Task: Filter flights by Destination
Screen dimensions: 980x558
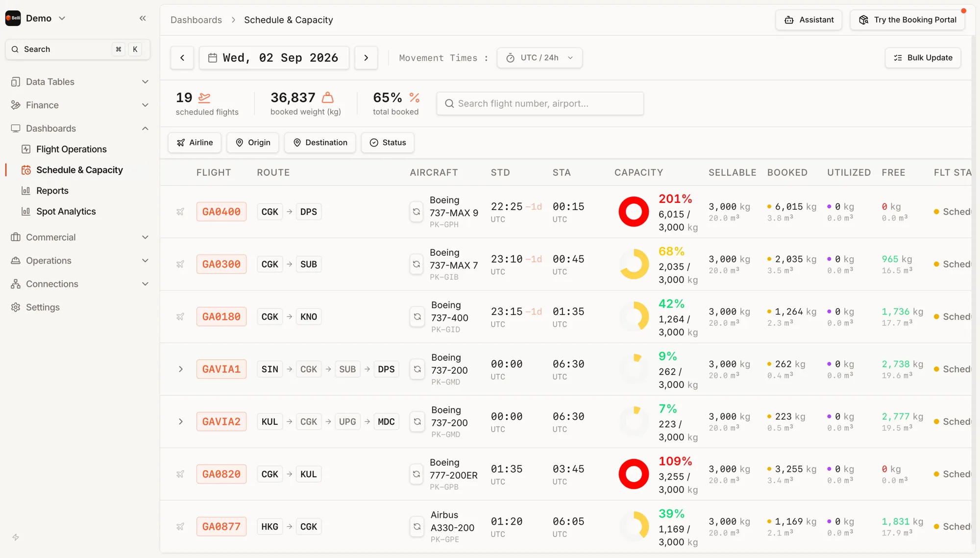Action: coord(320,143)
